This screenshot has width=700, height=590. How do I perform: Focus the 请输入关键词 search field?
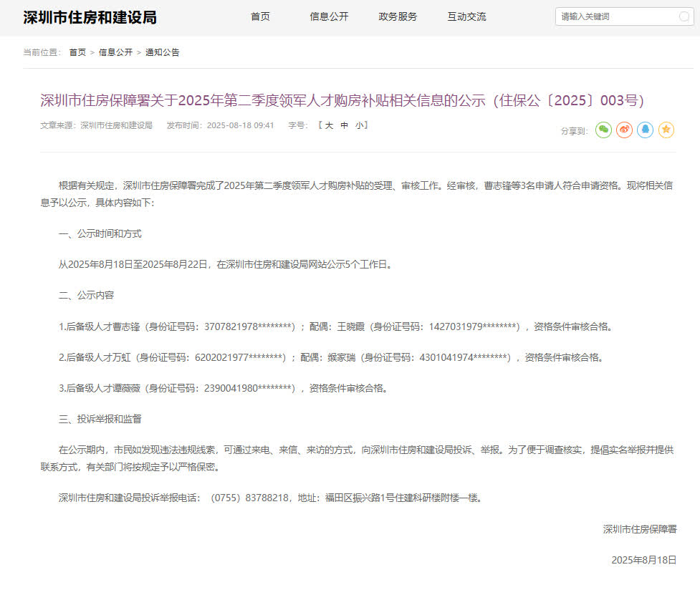(x=624, y=16)
